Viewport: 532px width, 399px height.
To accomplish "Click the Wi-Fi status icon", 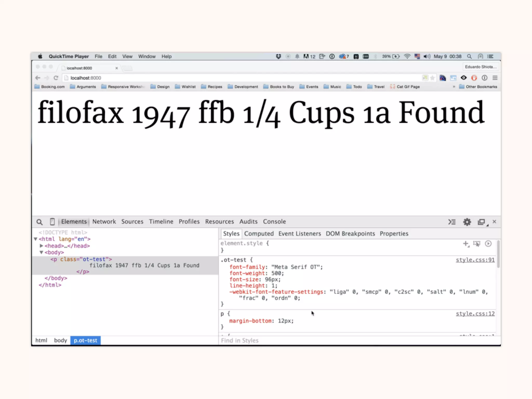I will tap(407, 56).
